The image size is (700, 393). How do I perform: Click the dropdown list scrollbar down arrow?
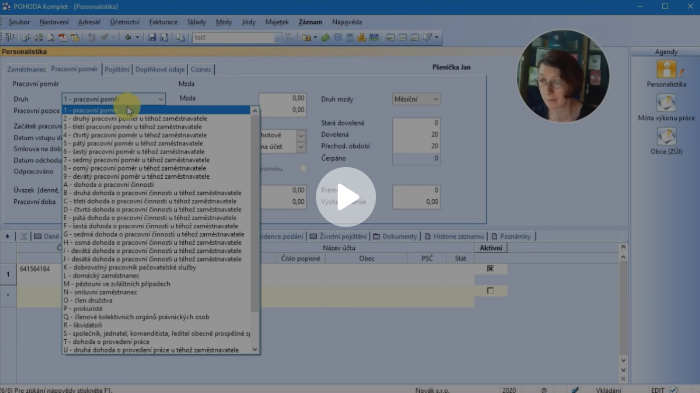(x=255, y=350)
